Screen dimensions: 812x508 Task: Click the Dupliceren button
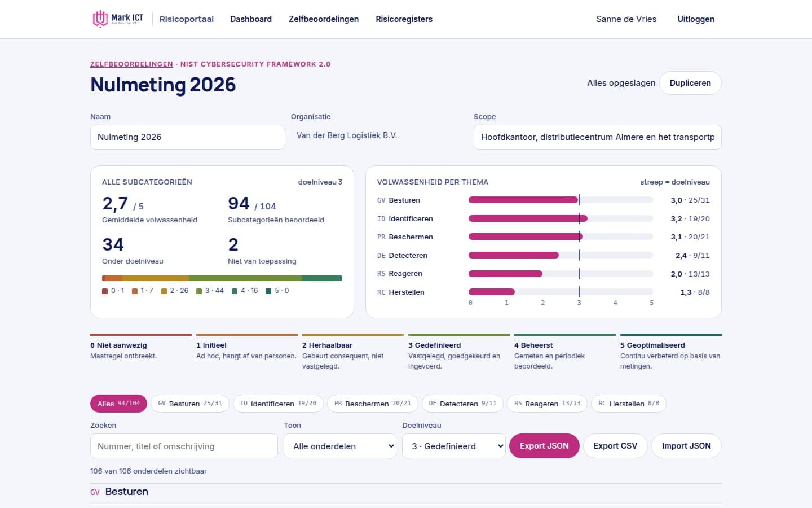(x=690, y=83)
